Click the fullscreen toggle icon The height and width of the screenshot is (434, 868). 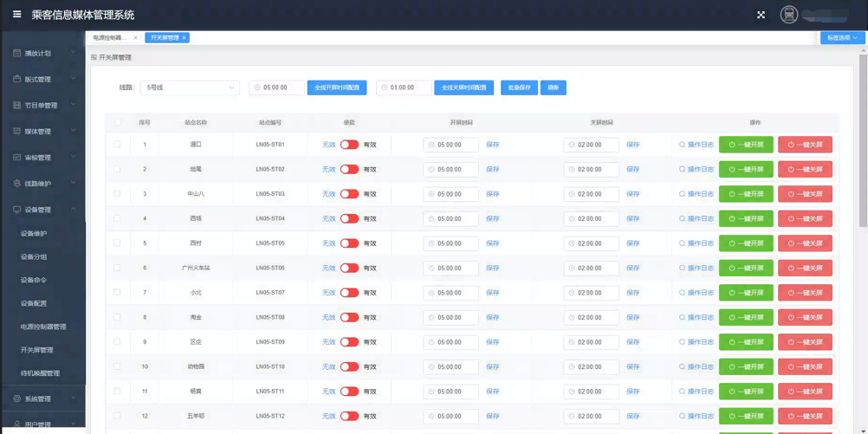click(x=761, y=15)
